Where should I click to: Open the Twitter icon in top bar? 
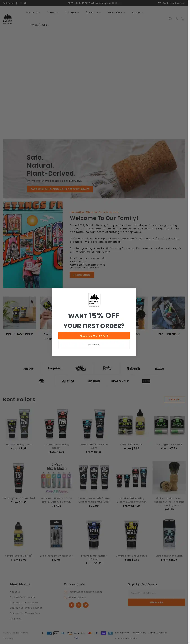(25, 3)
